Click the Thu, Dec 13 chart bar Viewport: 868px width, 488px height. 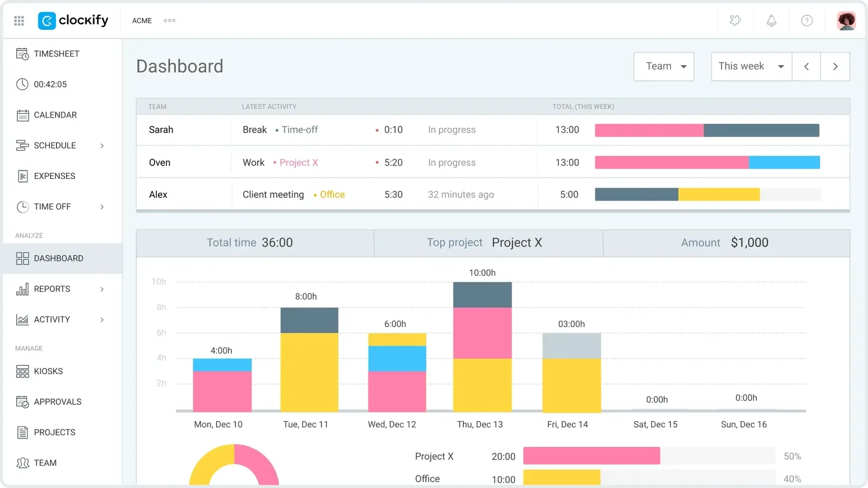[x=482, y=347]
